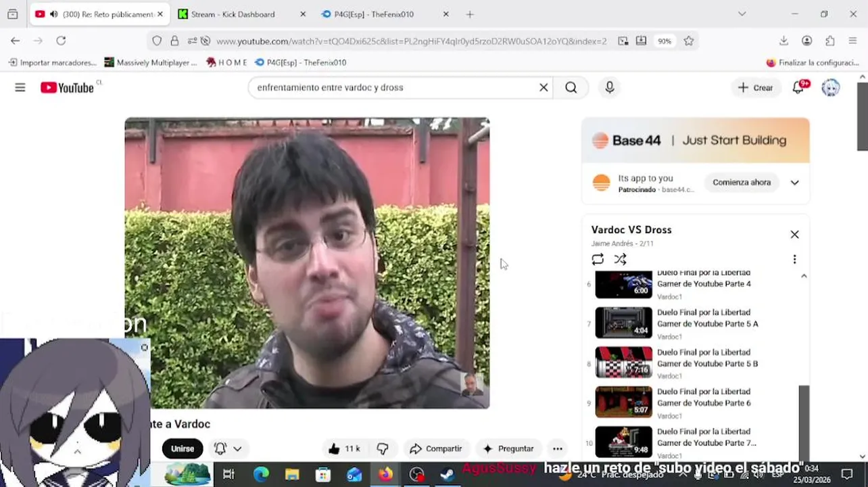Open the YouTube account avatar menu
This screenshot has height=487, width=868.
[831, 87]
